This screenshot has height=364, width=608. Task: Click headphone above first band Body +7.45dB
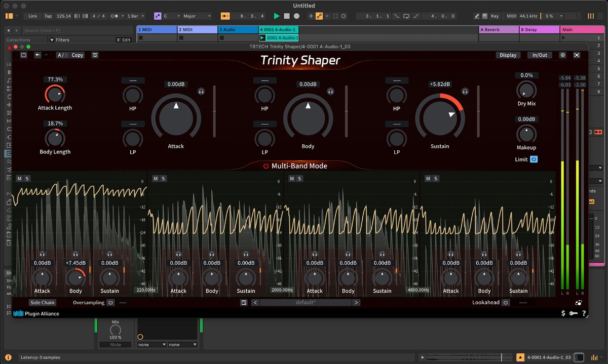[75, 254]
